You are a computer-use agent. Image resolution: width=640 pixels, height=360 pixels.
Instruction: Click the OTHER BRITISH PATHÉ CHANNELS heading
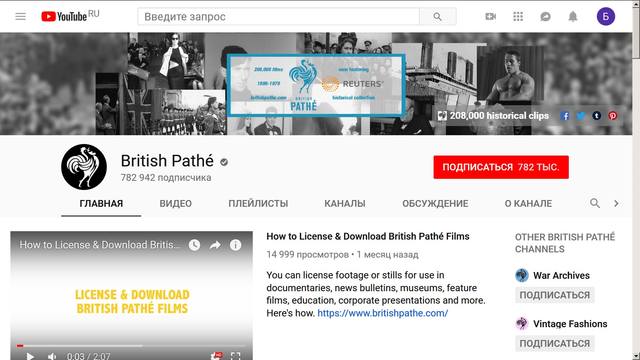tap(565, 243)
